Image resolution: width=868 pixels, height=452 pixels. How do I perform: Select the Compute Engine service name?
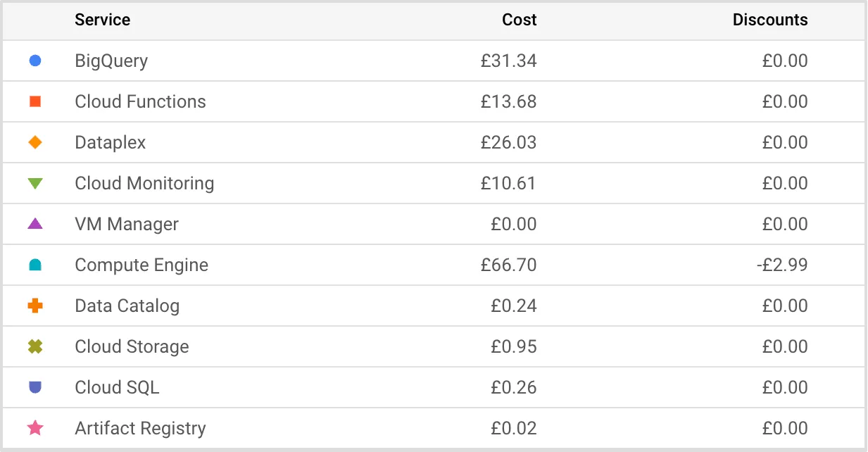click(141, 265)
